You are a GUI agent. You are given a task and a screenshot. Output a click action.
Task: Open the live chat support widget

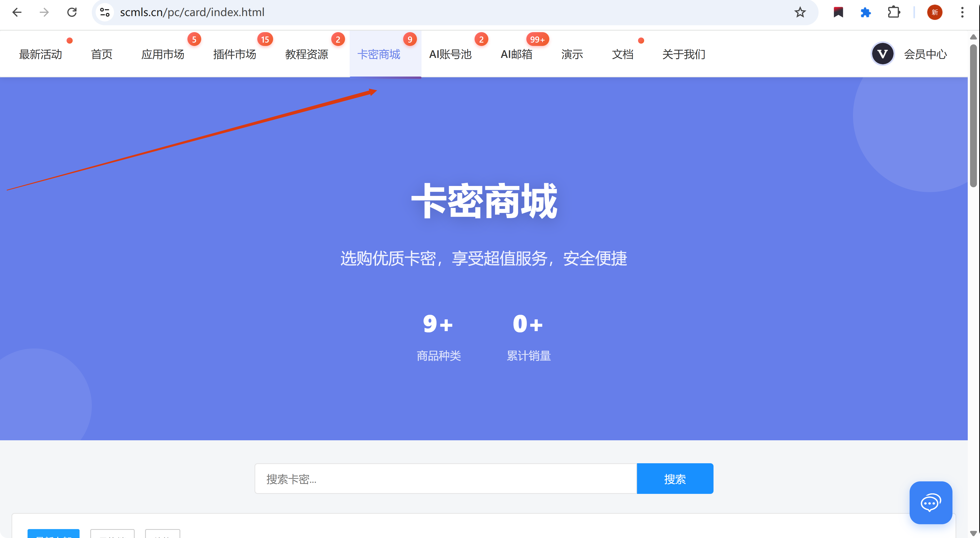pyautogui.click(x=930, y=503)
